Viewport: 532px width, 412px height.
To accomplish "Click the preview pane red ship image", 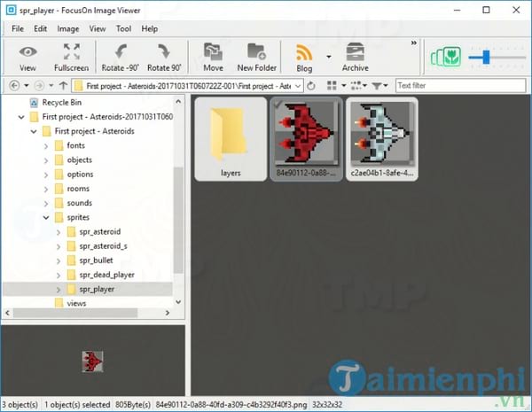I will tap(92, 361).
